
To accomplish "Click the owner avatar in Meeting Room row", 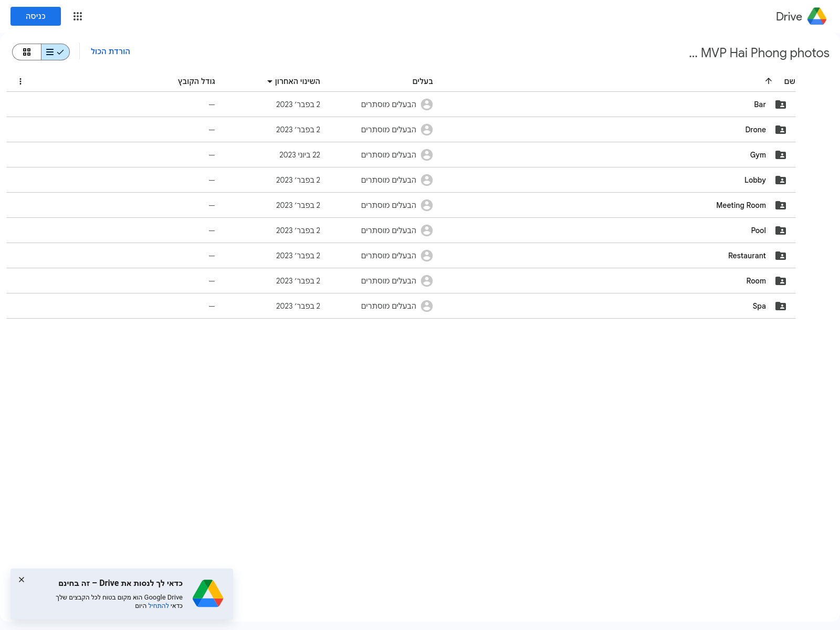I will point(427,205).
